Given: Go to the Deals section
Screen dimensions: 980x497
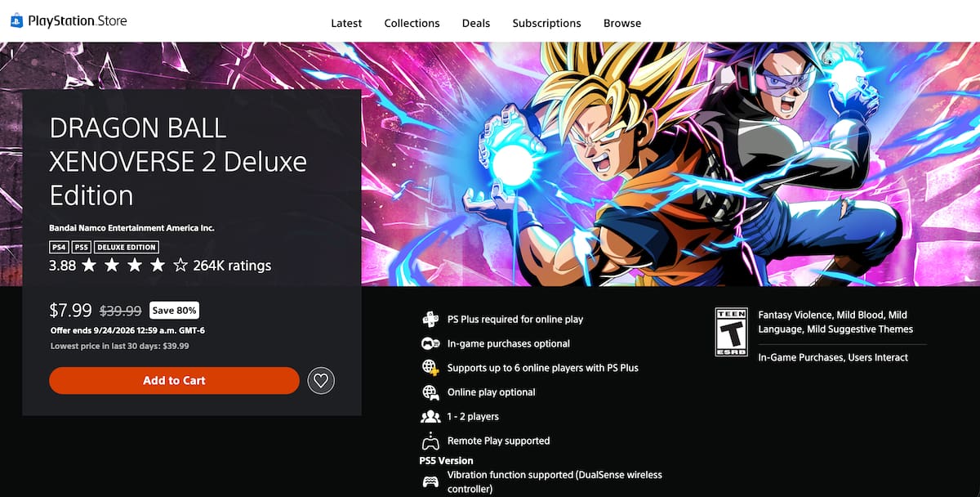Looking at the screenshot, I should [476, 23].
